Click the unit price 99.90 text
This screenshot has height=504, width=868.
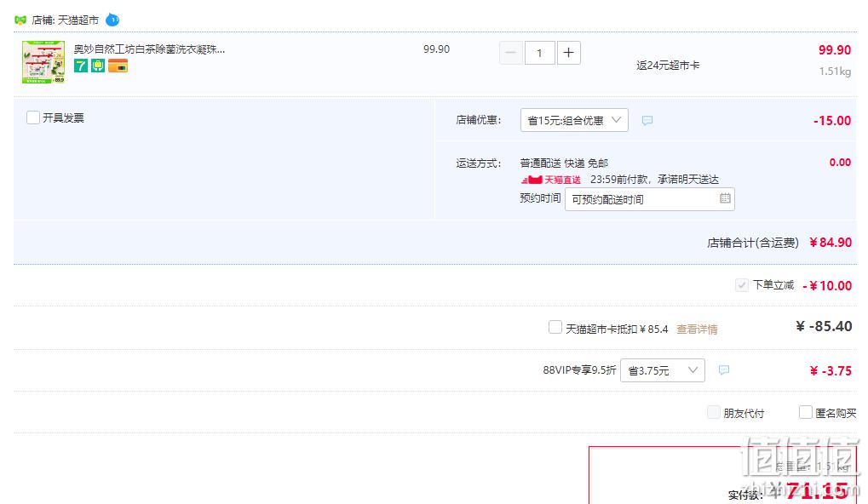point(436,49)
